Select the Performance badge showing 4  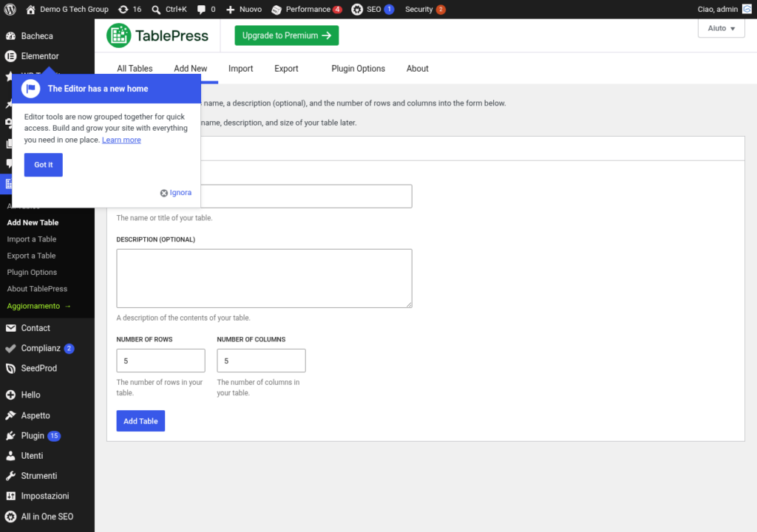337,9
